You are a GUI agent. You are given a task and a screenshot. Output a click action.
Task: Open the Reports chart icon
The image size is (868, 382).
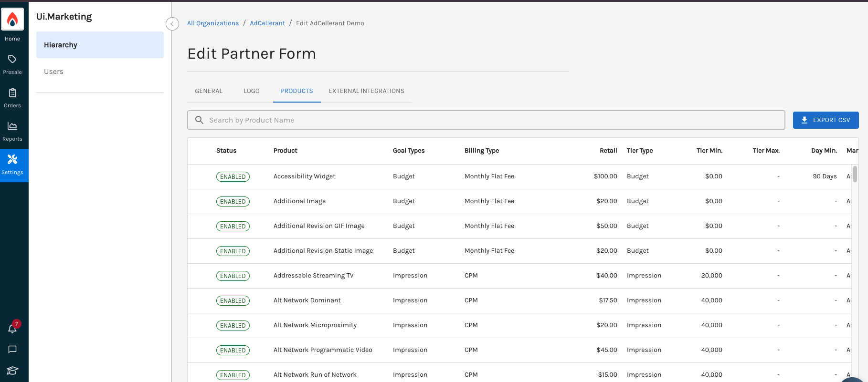[x=12, y=126]
